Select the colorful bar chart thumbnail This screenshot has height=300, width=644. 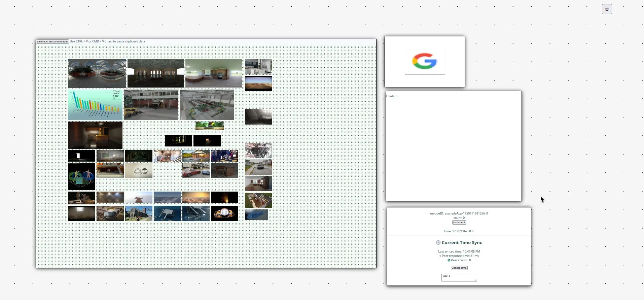95,105
